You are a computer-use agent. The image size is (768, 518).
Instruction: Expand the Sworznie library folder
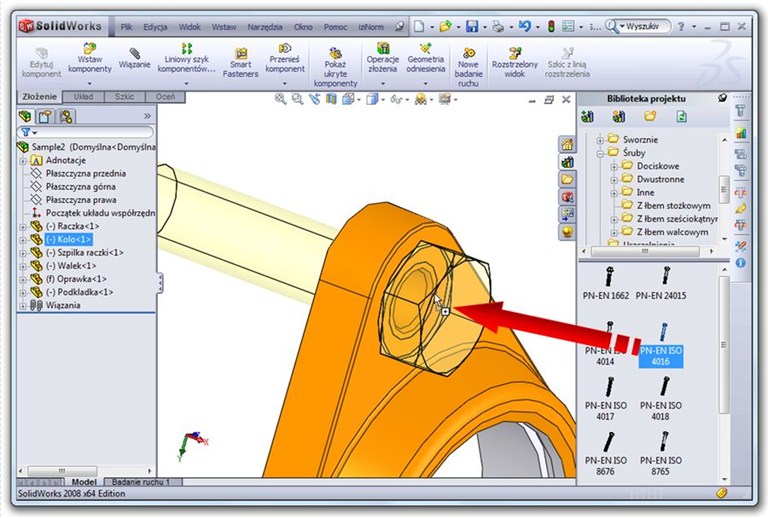coord(600,140)
